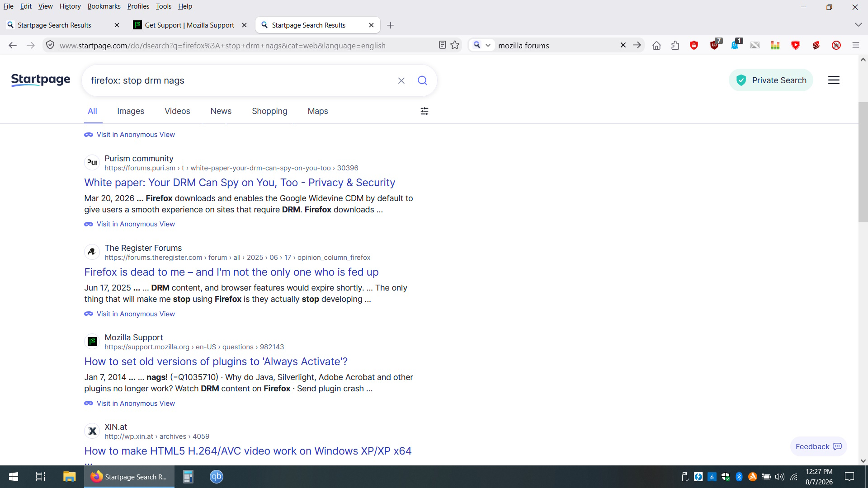This screenshot has width=868, height=488.
Task: Open the Startpage hamburger menu
Action: click(x=834, y=80)
